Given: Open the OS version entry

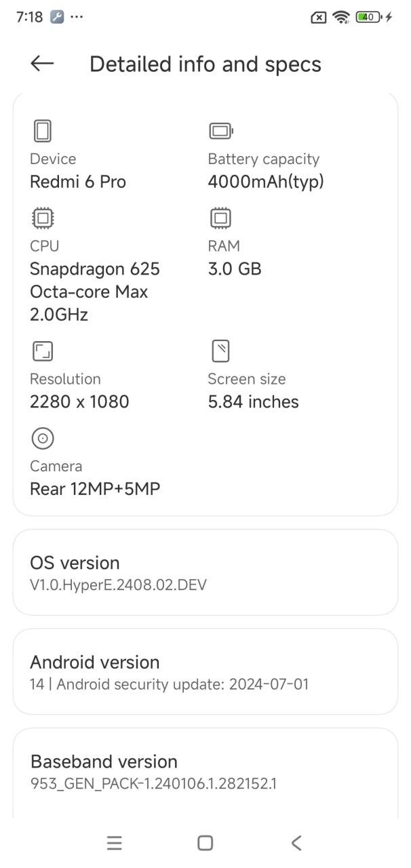Looking at the screenshot, I should pos(205,572).
